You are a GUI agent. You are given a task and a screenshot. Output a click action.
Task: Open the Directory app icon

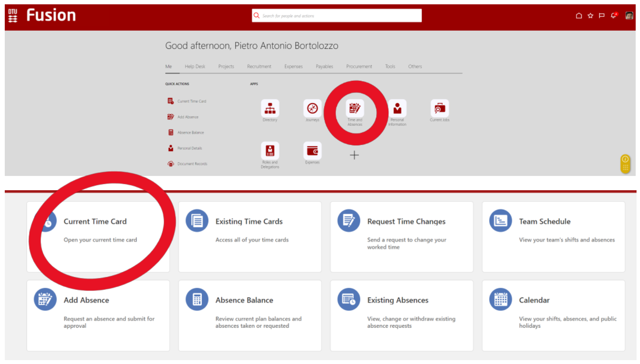270,108
